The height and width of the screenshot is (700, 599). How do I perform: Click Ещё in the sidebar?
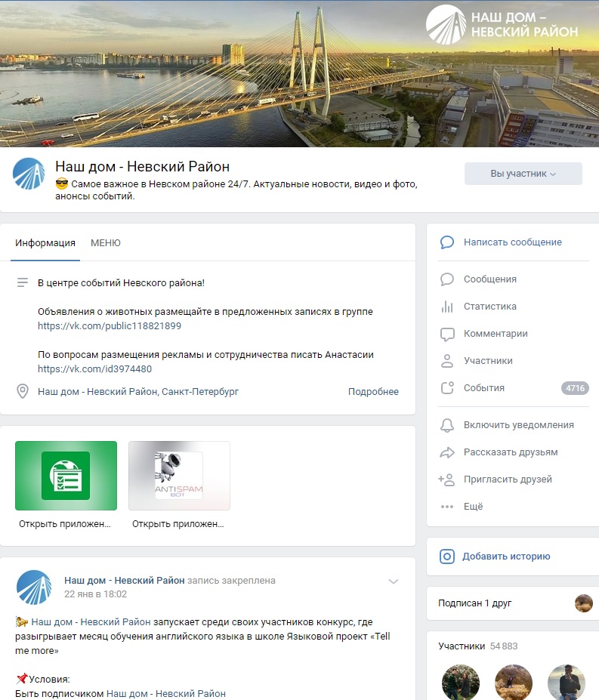(473, 507)
